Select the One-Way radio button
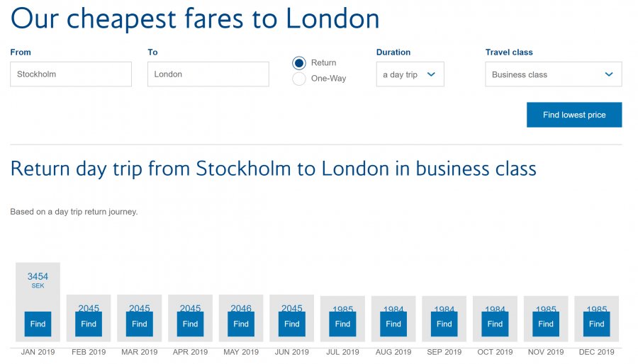The image size is (638, 364). click(x=299, y=79)
